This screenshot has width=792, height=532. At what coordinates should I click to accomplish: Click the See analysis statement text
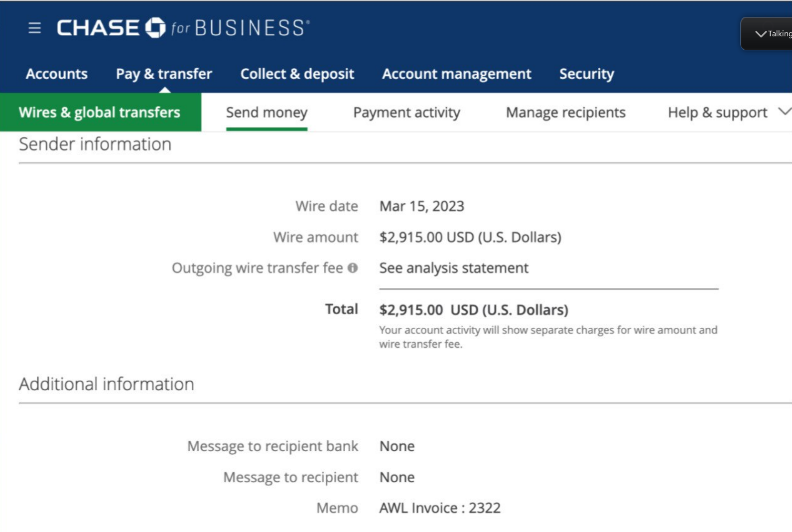[454, 268]
